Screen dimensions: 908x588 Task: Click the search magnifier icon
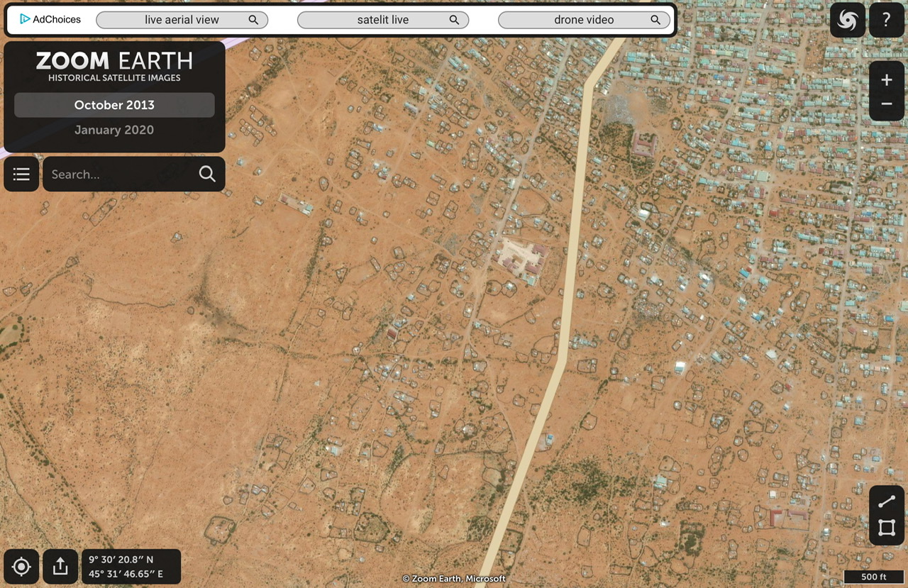pyautogui.click(x=207, y=174)
